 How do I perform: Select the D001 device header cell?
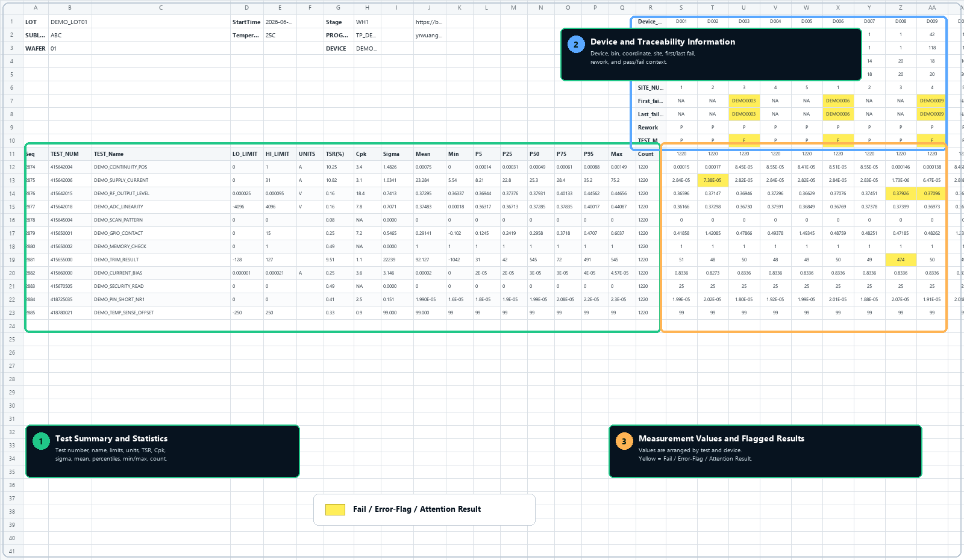click(681, 22)
